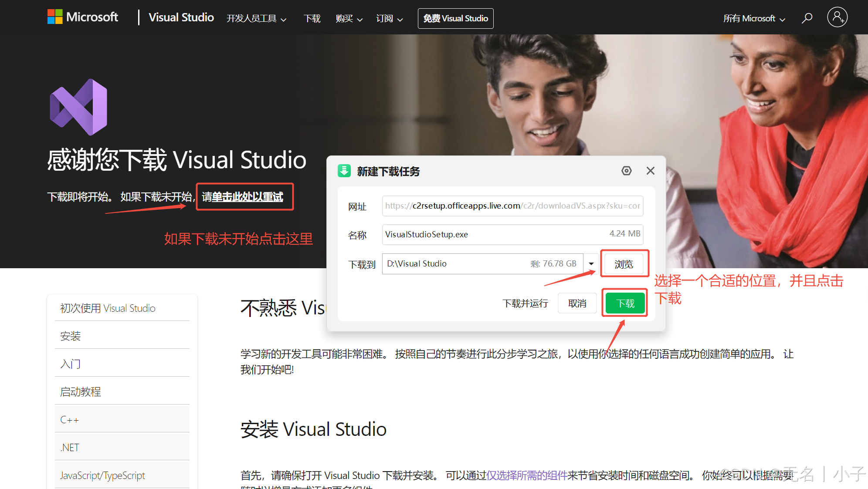Click the 浏览 button to choose a folder
Viewport: 868px width, 489px height.
tap(624, 263)
